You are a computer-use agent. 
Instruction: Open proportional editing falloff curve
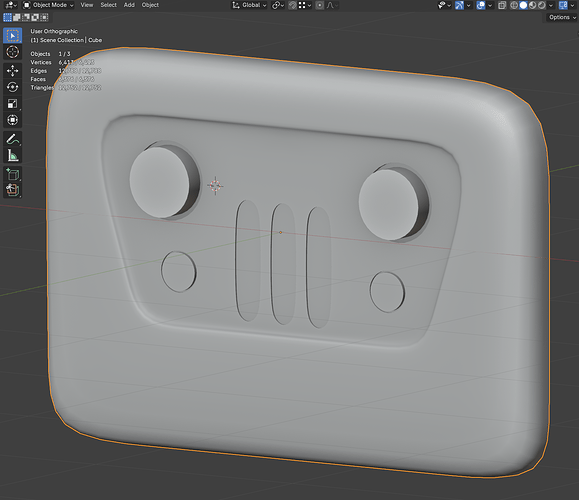point(332,5)
